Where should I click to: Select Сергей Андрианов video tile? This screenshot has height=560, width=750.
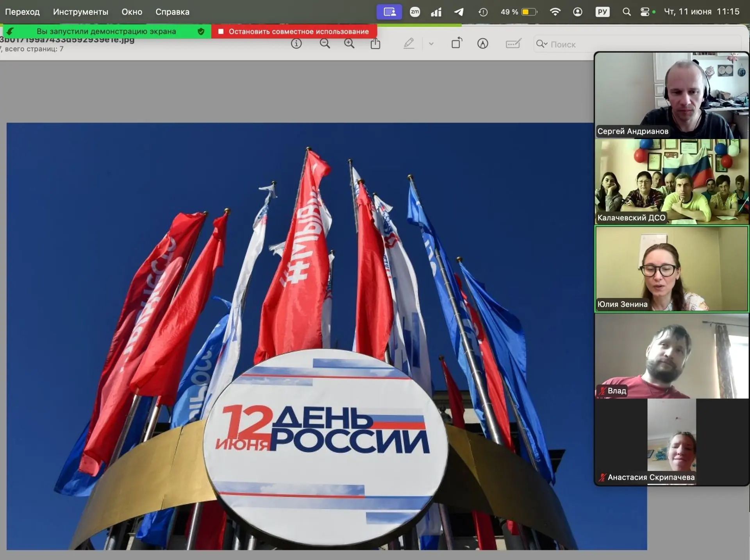[671, 96]
